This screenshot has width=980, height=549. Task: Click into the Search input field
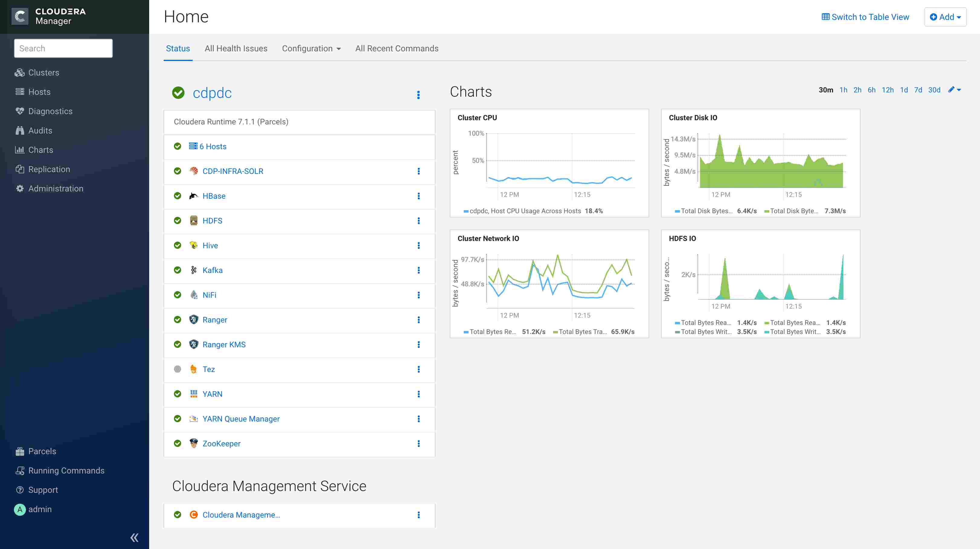[x=63, y=48]
